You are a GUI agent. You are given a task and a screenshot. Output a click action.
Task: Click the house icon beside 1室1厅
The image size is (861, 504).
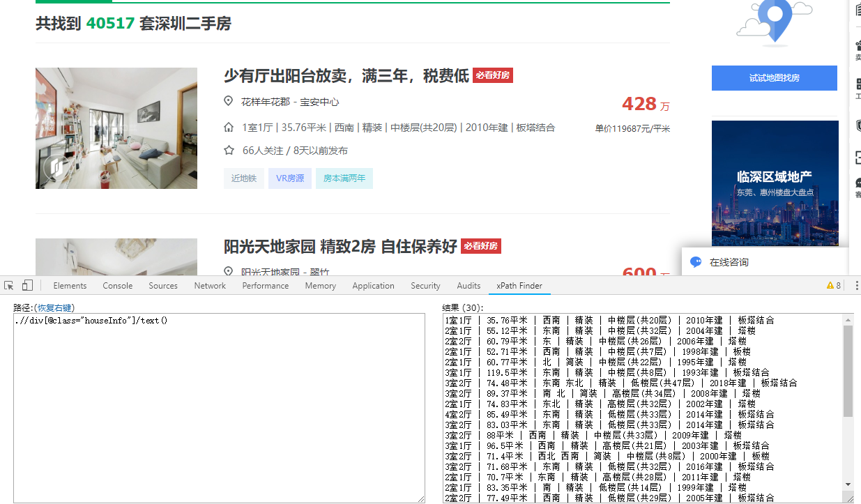click(229, 128)
